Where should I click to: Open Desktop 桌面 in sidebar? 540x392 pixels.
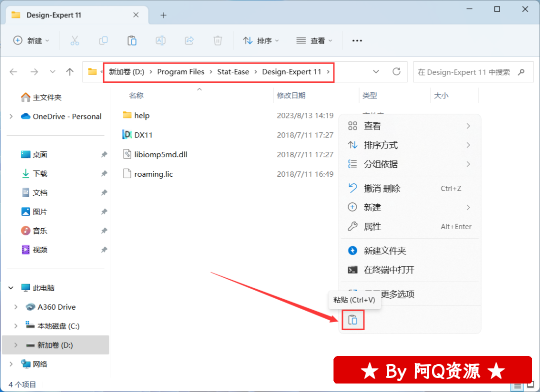pyautogui.click(x=34, y=154)
